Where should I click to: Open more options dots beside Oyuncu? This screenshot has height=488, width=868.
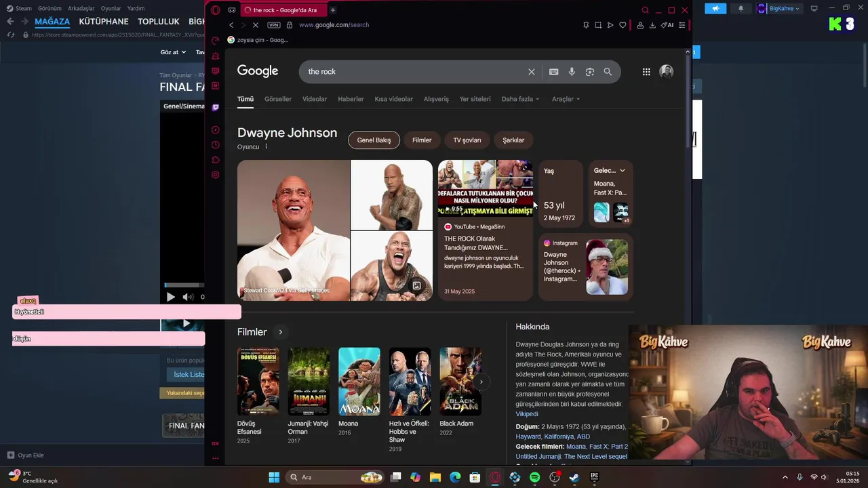click(x=266, y=146)
